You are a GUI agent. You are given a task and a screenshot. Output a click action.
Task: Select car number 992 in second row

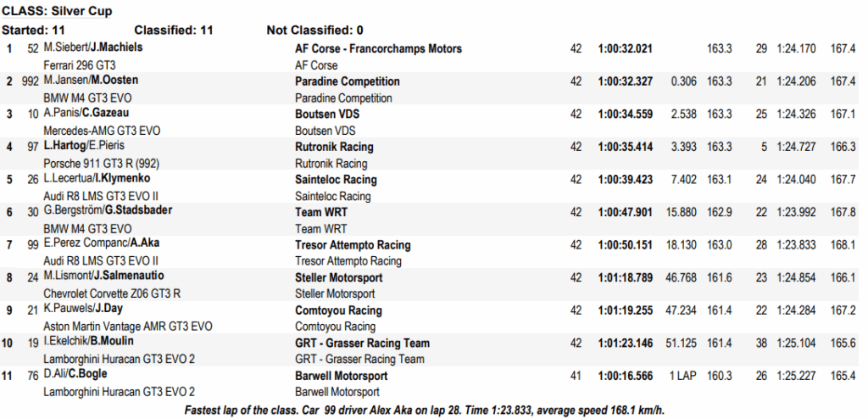(x=30, y=81)
